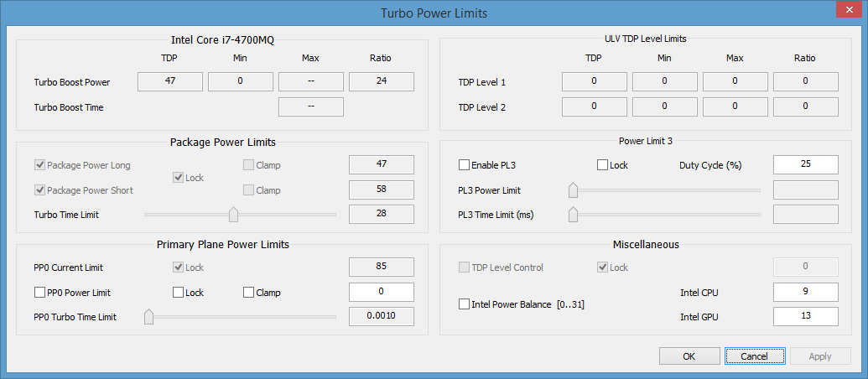Screen dimensions: 868x379
Task: Click the TDP Level 1 Ratio field
Action: 805,82
